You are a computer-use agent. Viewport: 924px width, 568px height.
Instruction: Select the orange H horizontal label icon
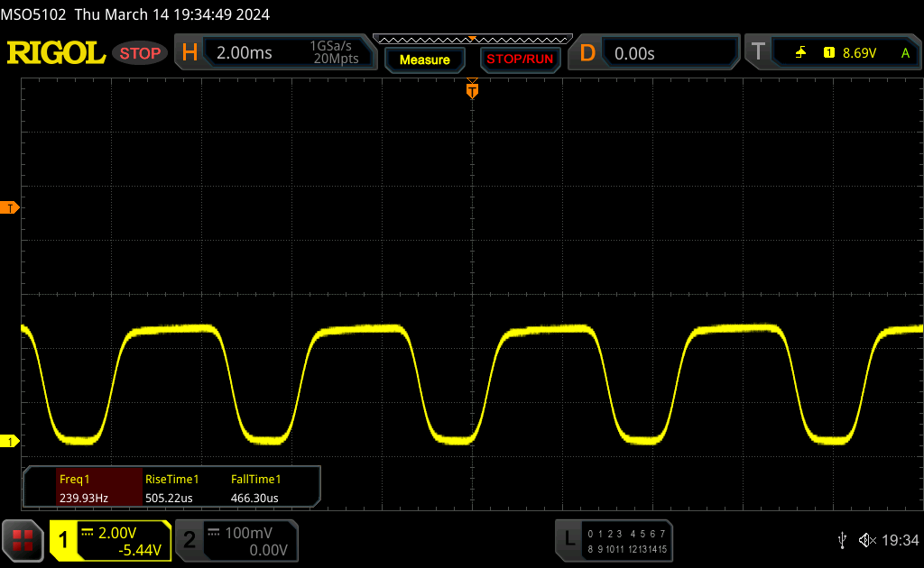(x=189, y=53)
